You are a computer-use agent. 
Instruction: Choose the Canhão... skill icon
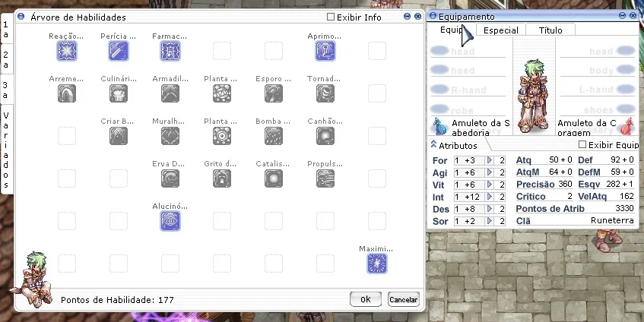(x=325, y=136)
